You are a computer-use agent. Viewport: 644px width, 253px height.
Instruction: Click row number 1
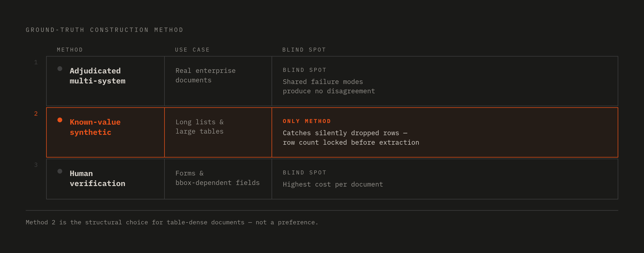click(x=36, y=62)
